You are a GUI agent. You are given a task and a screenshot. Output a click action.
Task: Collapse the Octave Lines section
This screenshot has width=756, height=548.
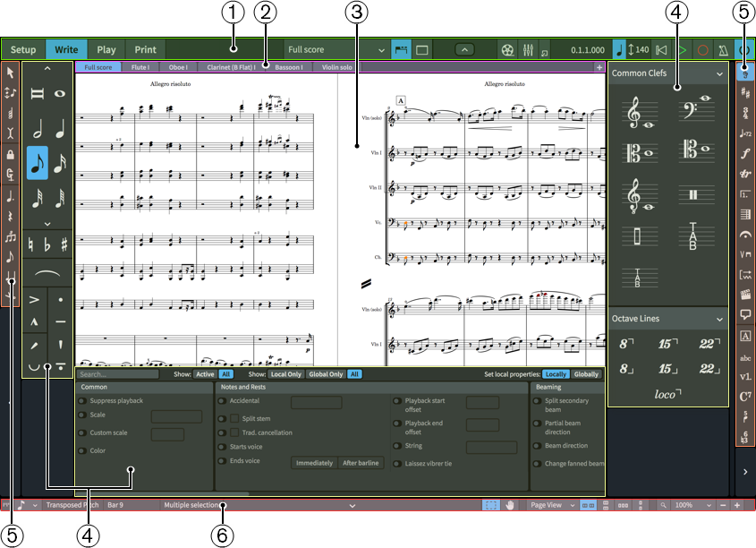point(719,318)
